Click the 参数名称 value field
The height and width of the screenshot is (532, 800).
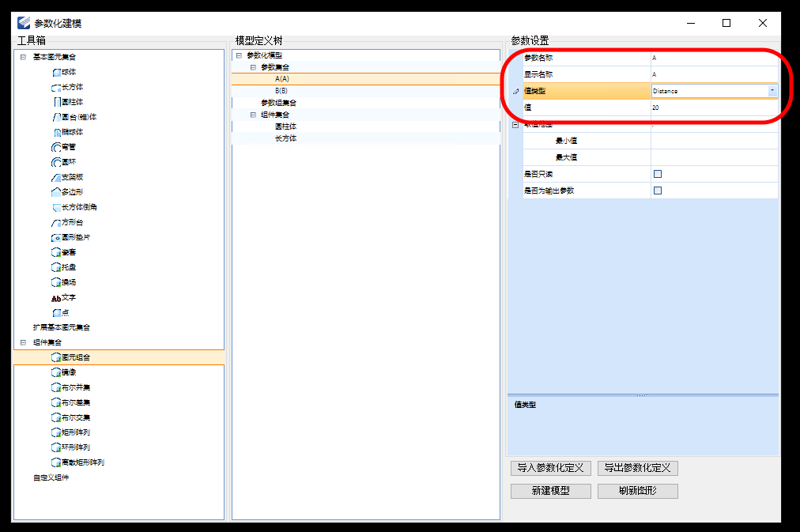(715, 58)
